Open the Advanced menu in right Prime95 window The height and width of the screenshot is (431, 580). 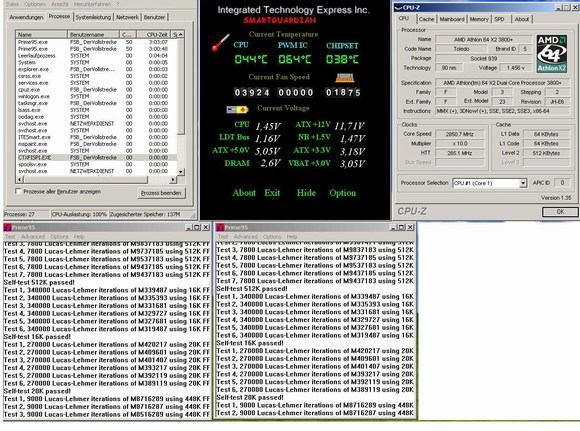[x=245, y=236]
